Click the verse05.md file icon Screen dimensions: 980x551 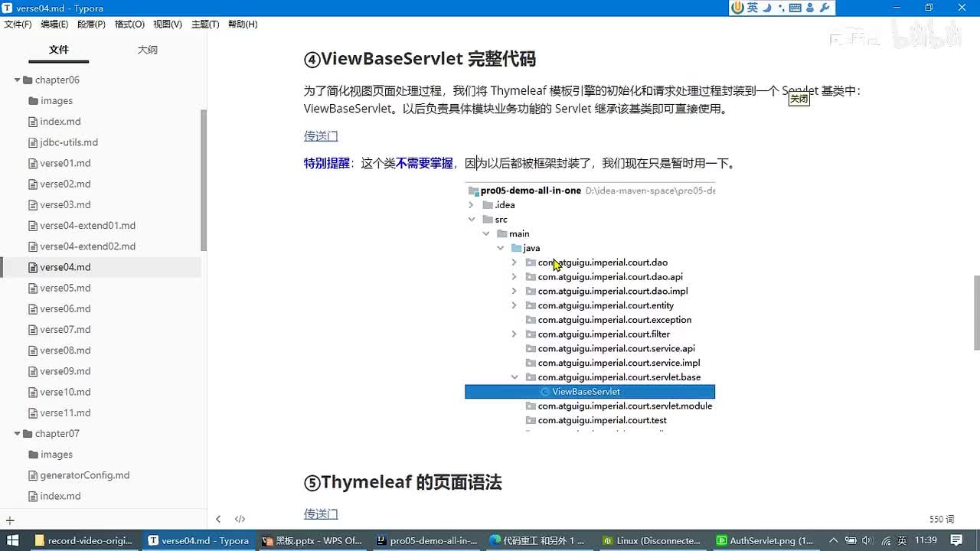(33, 289)
